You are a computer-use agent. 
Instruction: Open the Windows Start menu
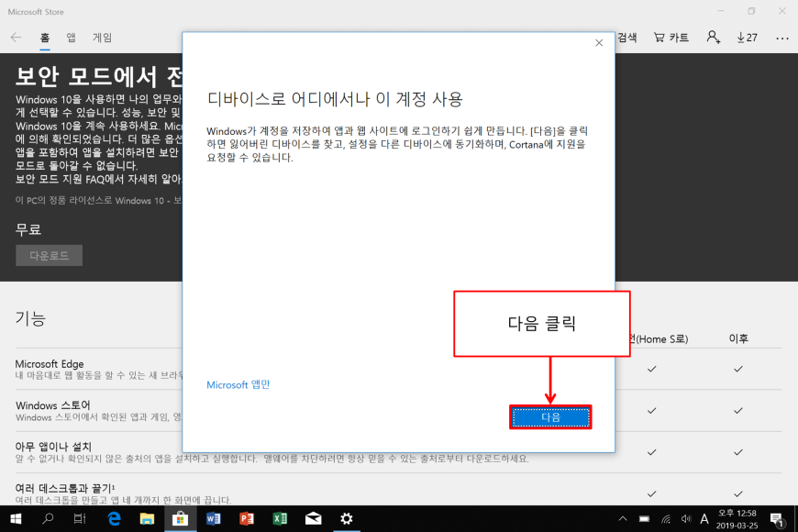coord(16,519)
